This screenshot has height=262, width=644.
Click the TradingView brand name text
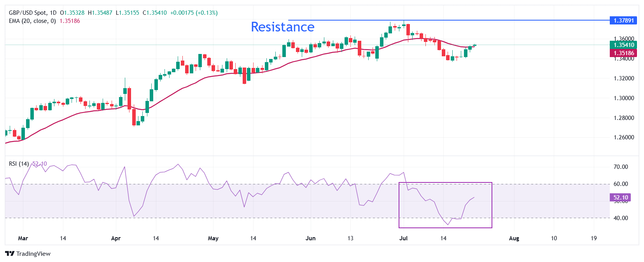click(x=33, y=254)
